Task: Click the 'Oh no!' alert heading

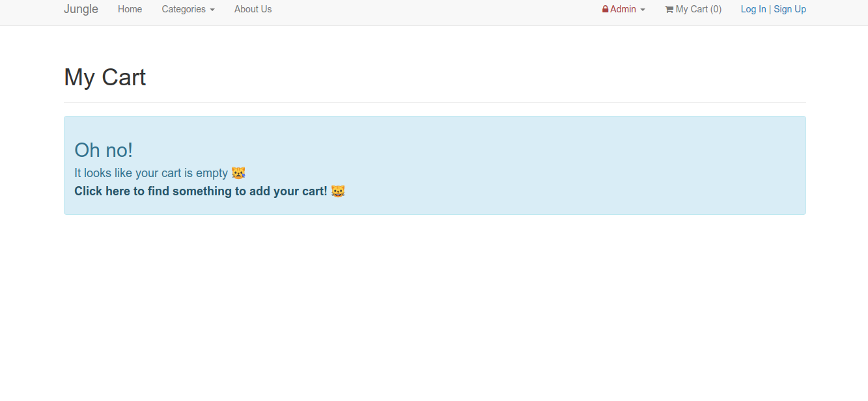Action: [104, 150]
